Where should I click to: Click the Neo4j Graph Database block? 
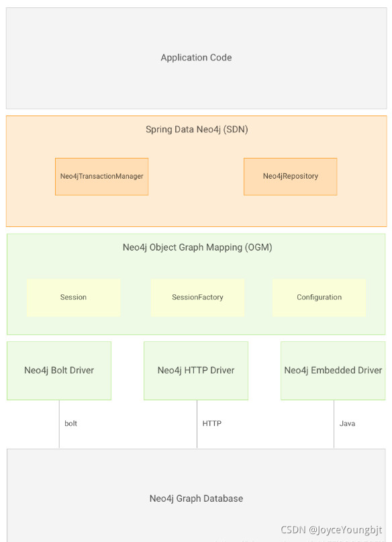coord(196,496)
